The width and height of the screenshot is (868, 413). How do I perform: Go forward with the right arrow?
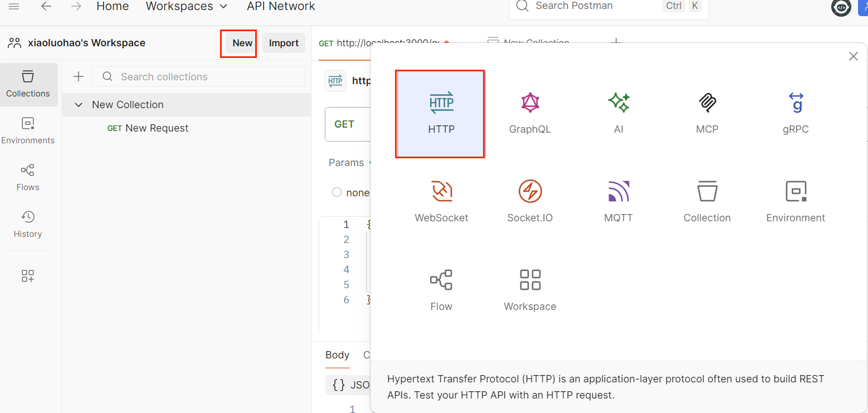coord(76,6)
